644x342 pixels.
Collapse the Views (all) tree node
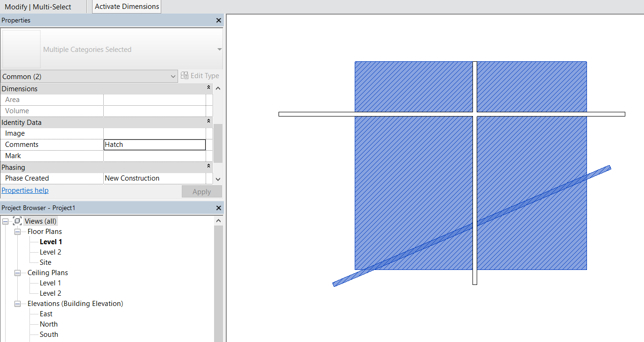point(5,221)
